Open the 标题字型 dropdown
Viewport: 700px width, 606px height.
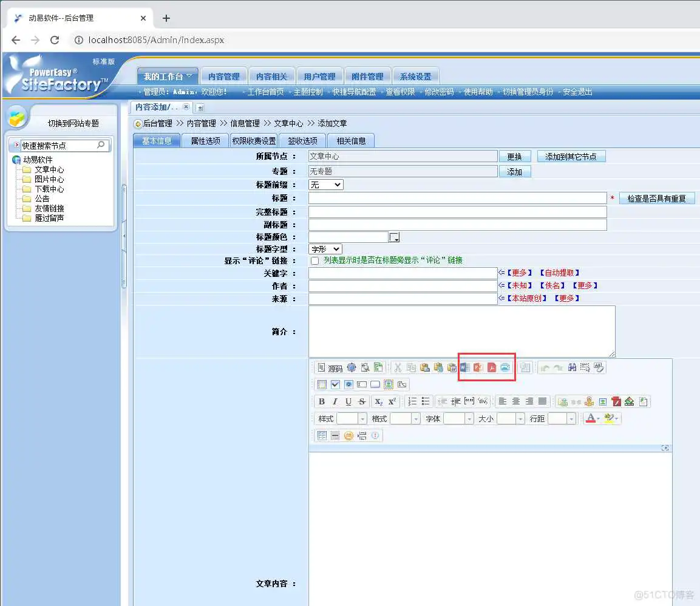(325, 249)
